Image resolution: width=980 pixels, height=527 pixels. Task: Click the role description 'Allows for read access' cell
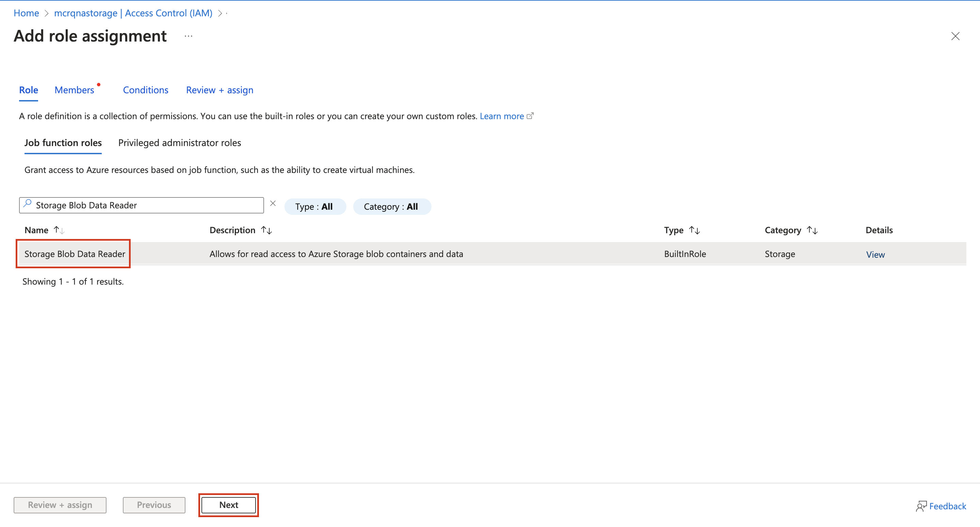point(336,254)
